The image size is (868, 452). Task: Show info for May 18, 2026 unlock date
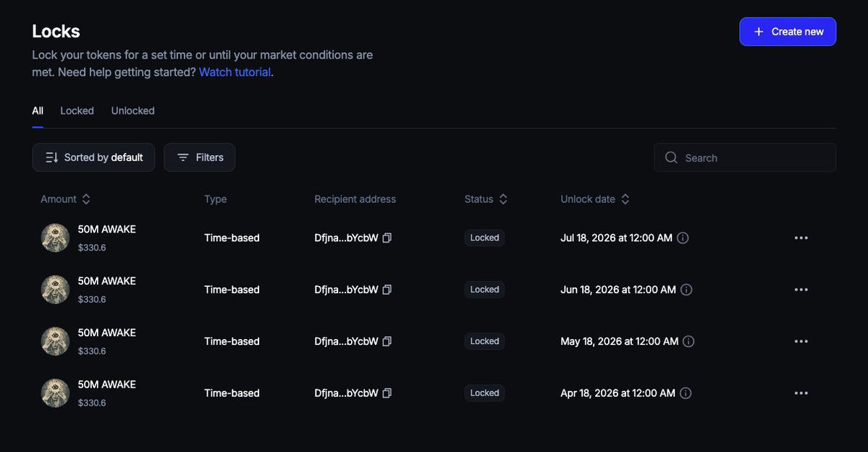(688, 341)
